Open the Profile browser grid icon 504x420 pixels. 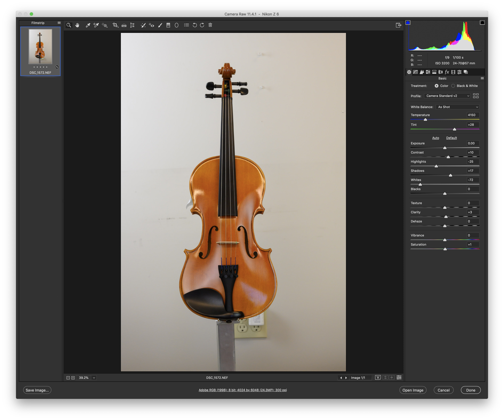[476, 96]
